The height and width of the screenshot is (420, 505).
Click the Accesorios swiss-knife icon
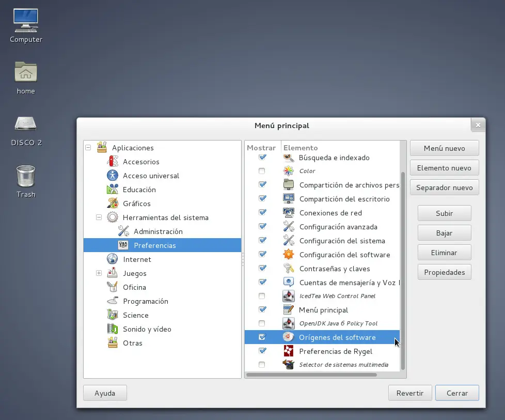click(x=113, y=161)
